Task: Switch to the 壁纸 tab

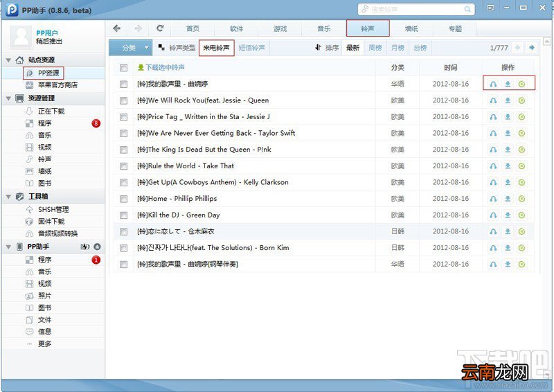Action: [411, 28]
